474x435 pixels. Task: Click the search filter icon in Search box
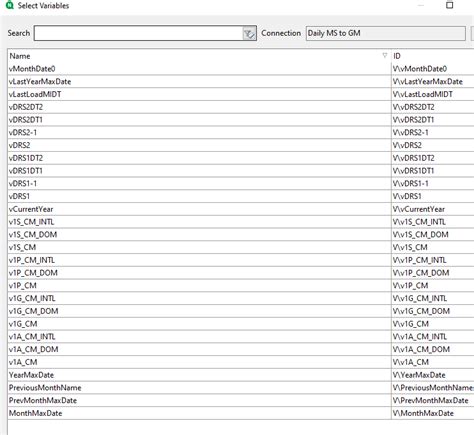pos(249,33)
